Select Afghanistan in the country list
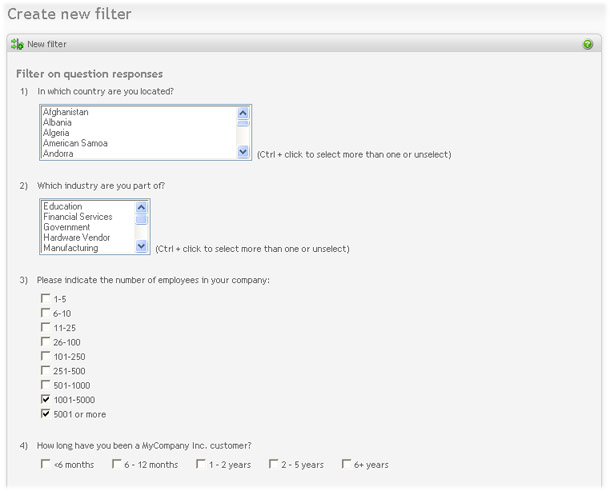 click(x=139, y=112)
